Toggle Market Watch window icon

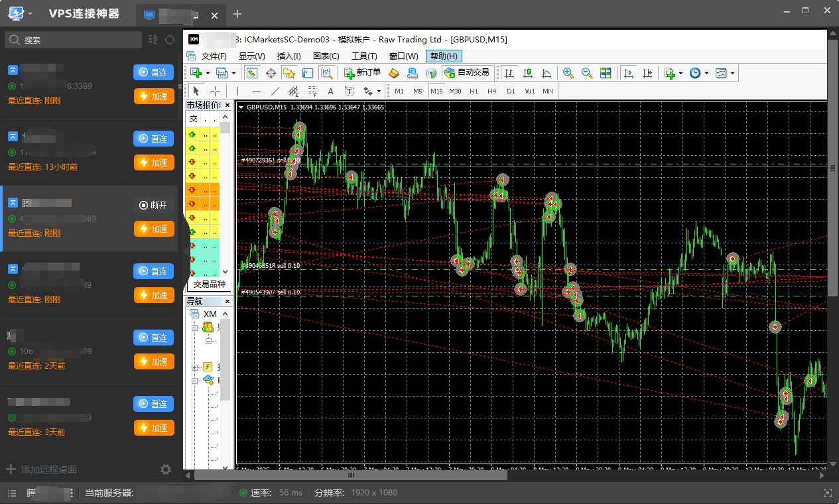tap(253, 73)
